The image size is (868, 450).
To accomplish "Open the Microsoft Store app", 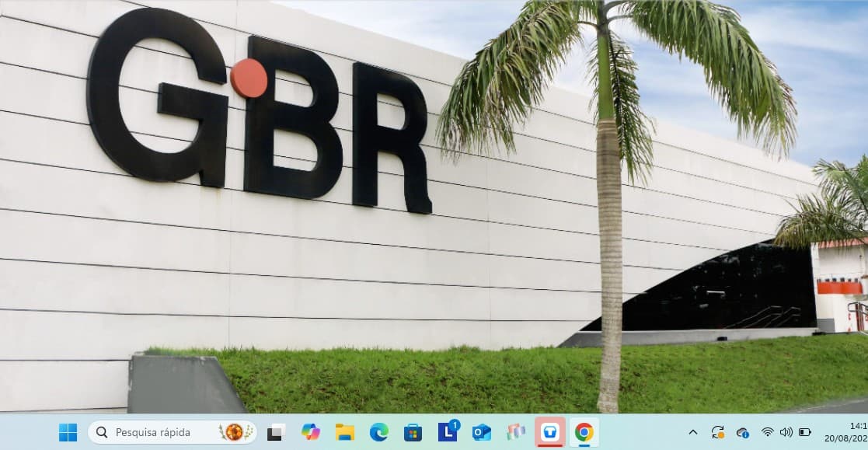I will pos(413,432).
